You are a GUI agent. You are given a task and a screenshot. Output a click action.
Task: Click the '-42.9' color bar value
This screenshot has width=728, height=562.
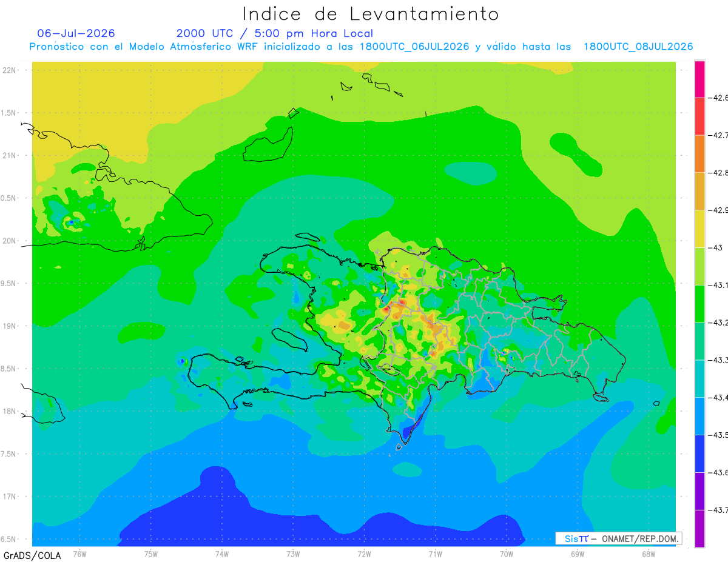(x=718, y=210)
